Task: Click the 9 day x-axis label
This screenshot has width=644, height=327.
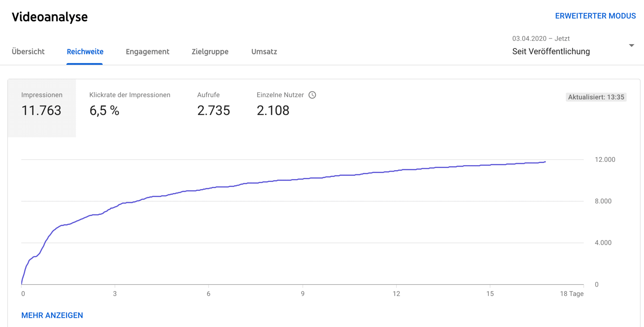Action: (x=303, y=294)
